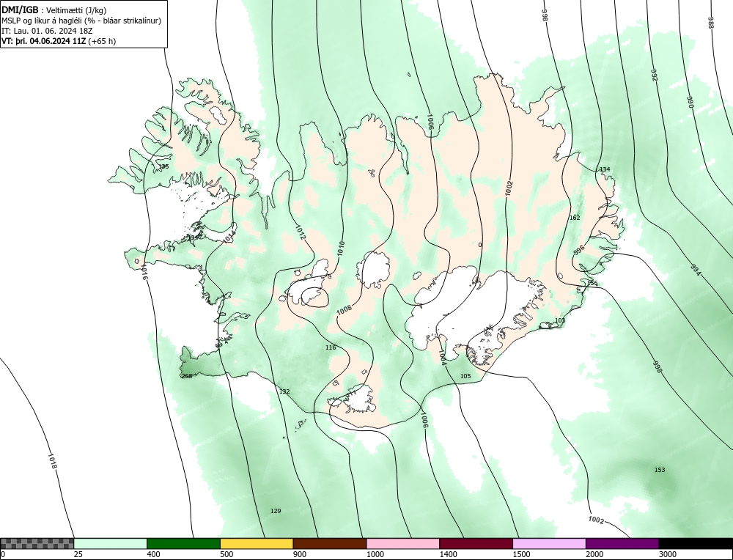Click the 988 isobar label
This screenshot has width=733, height=560.
pyautogui.click(x=711, y=23)
